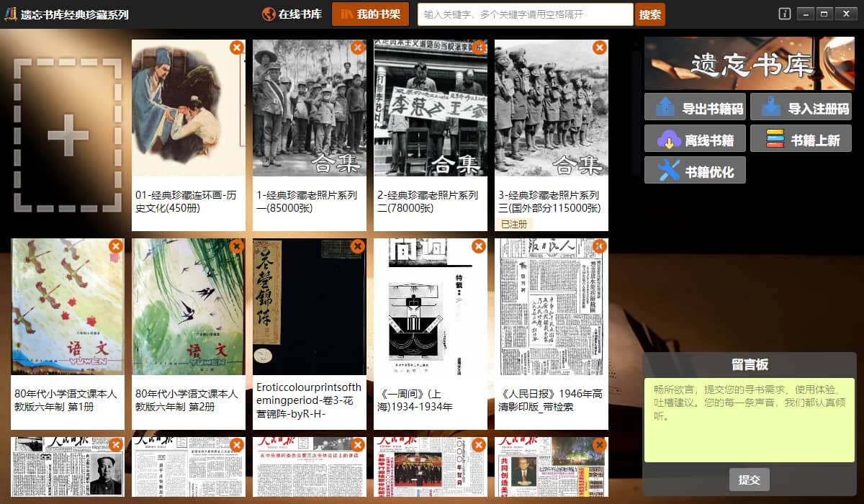The width and height of the screenshot is (864, 504).
Task: Open 80年代小学语文课本 第2册 cover
Action: [189, 306]
